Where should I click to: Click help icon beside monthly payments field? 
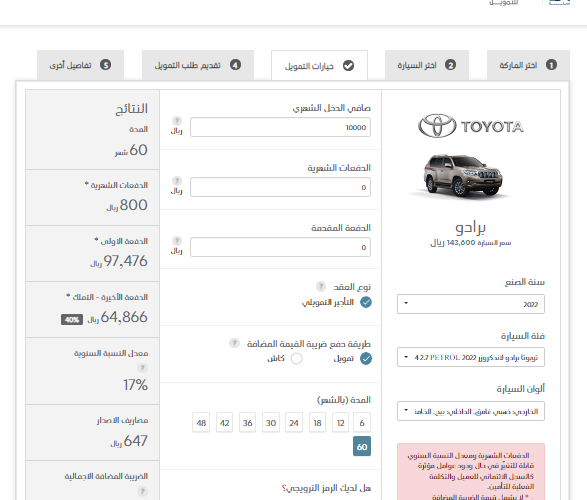coord(177,181)
